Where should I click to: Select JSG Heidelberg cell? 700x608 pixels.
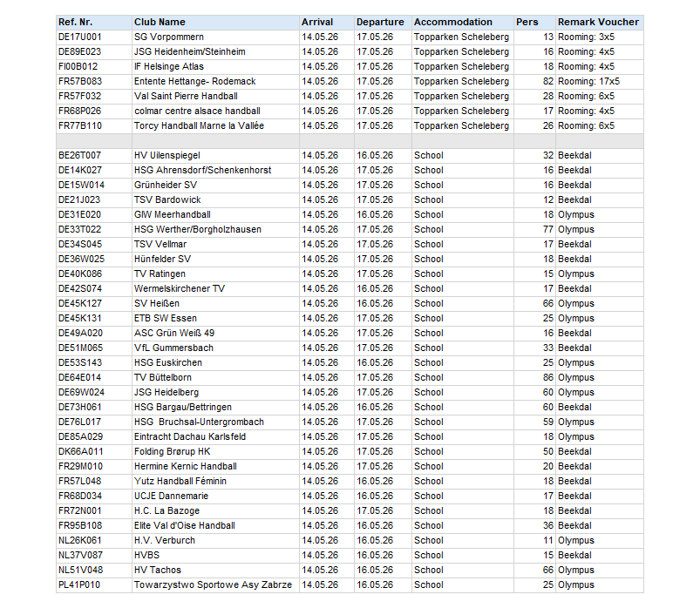pyautogui.click(x=215, y=392)
